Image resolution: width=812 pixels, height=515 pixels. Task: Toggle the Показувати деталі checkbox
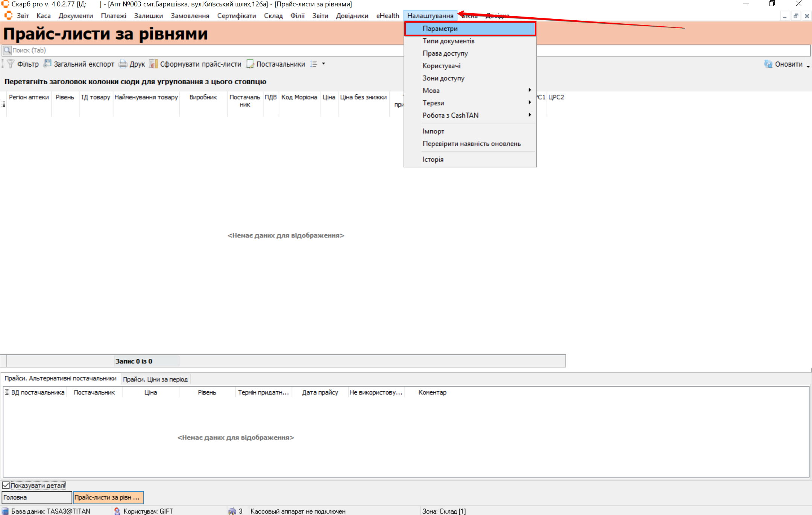6,485
